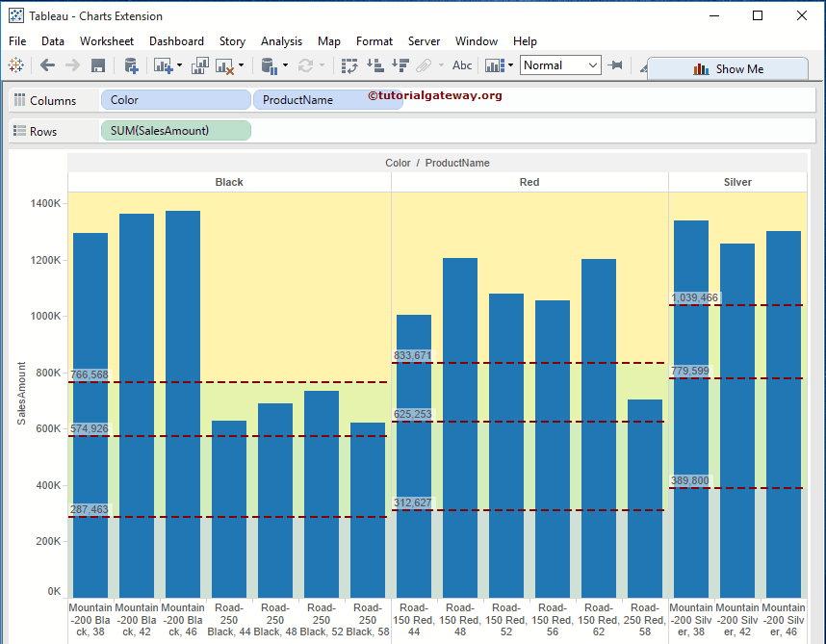
Task: Toggle mark labels with the Abc icon
Action: [463, 66]
